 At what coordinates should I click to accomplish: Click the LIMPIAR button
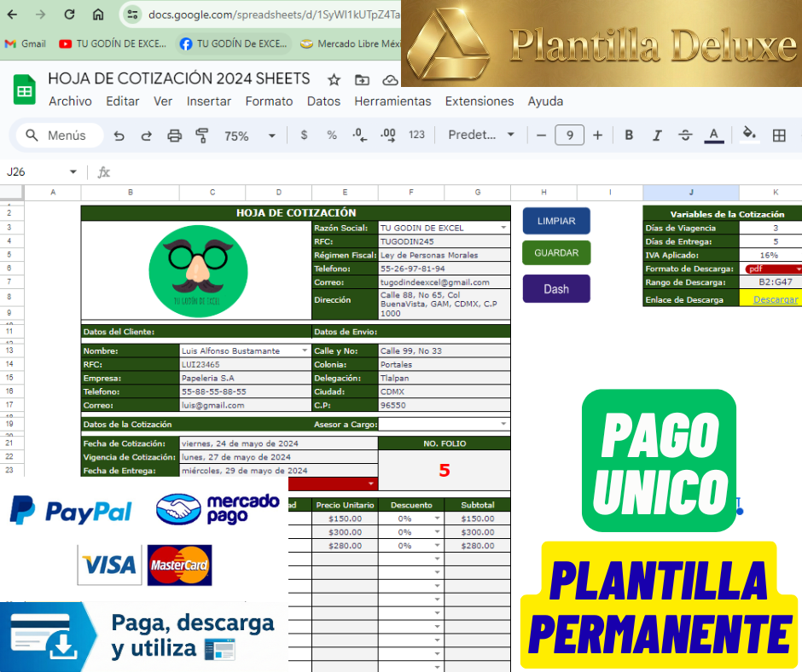point(556,221)
